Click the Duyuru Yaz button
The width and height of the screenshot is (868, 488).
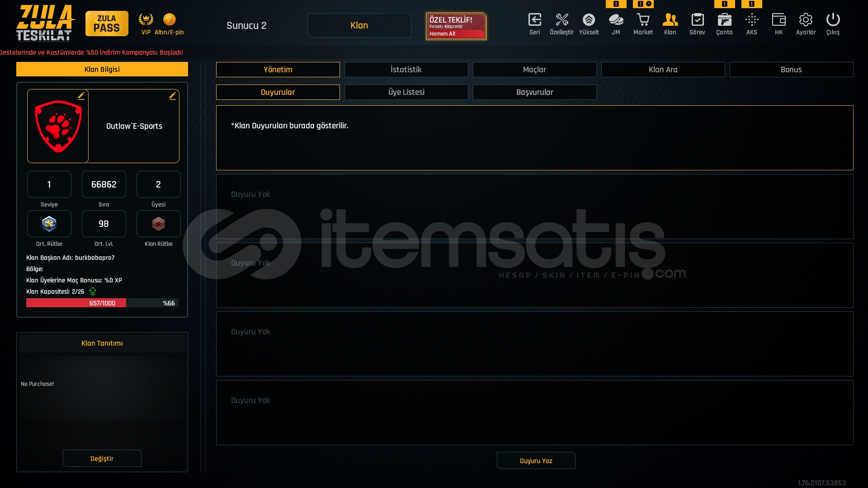coord(536,461)
